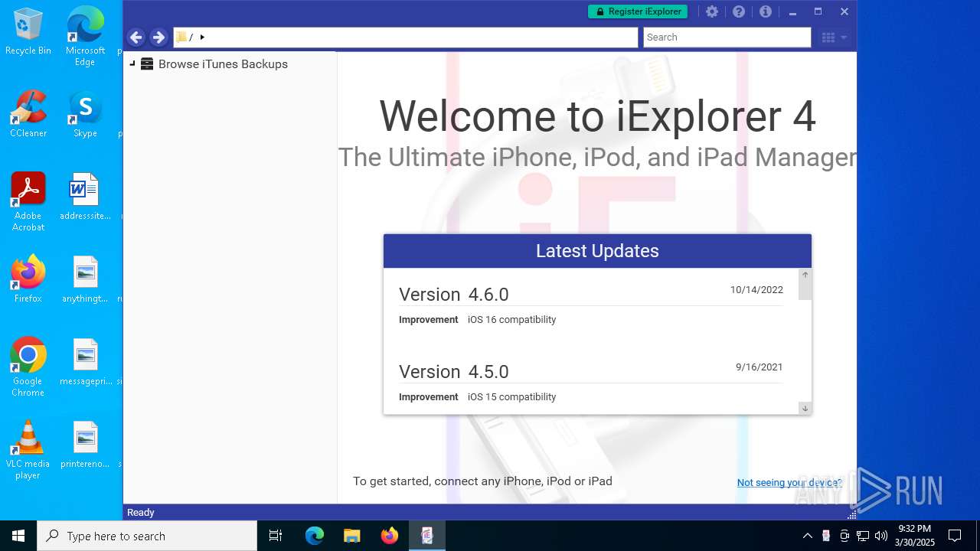Click the 9/16/2021 date
The width and height of the screenshot is (980, 551).
click(x=759, y=367)
